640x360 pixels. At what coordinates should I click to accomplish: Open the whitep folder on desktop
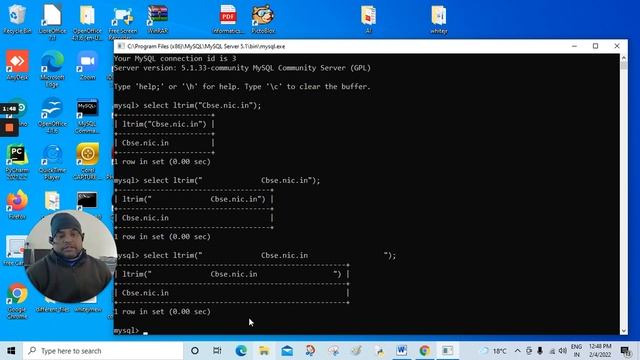point(439,19)
